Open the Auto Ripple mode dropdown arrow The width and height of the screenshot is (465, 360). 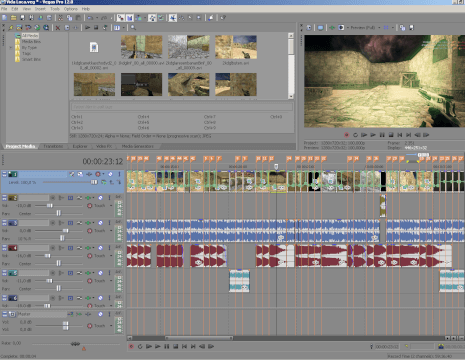tap(145, 18)
